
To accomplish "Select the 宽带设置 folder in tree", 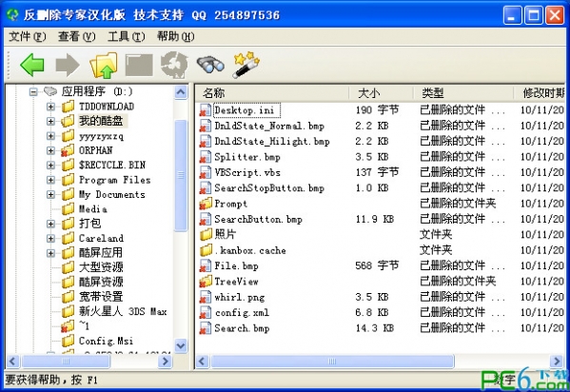I will coord(101,297).
